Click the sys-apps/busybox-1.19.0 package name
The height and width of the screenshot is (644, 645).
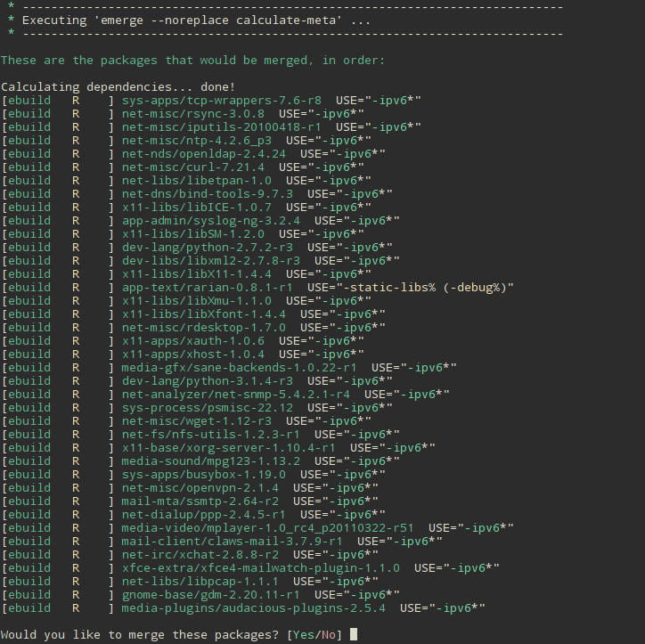click(204, 475)
